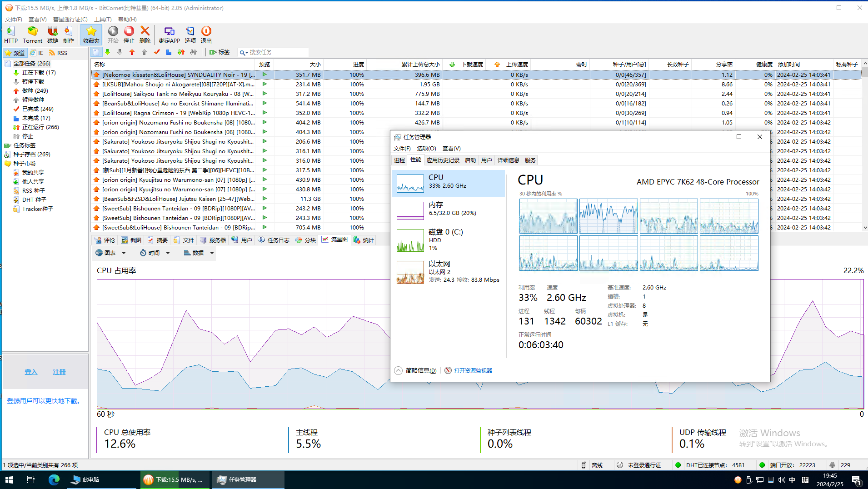Screen dimensions: 868x489
Task: Expand the 数据 dropdown in the chart panel
Action: point(199,253)
